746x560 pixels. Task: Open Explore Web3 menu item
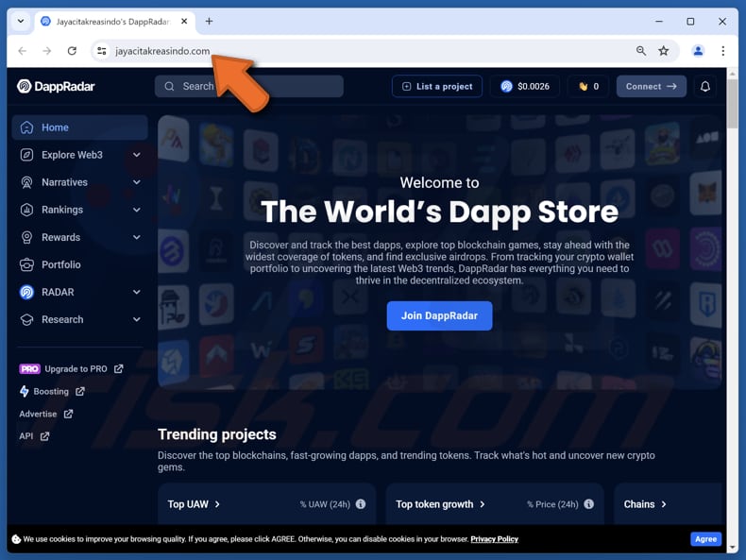pyautogui.click(x=72, y=155)
